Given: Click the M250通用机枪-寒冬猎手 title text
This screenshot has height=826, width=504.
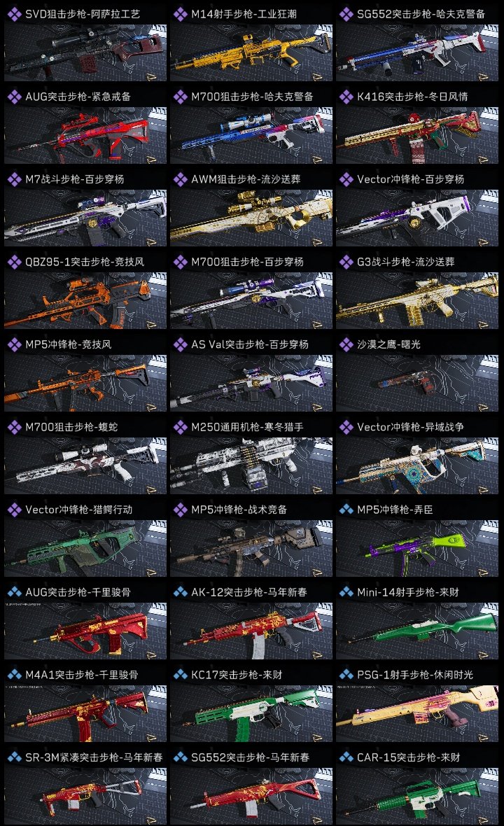Looking at the screenshot, I should pos(248,427).
